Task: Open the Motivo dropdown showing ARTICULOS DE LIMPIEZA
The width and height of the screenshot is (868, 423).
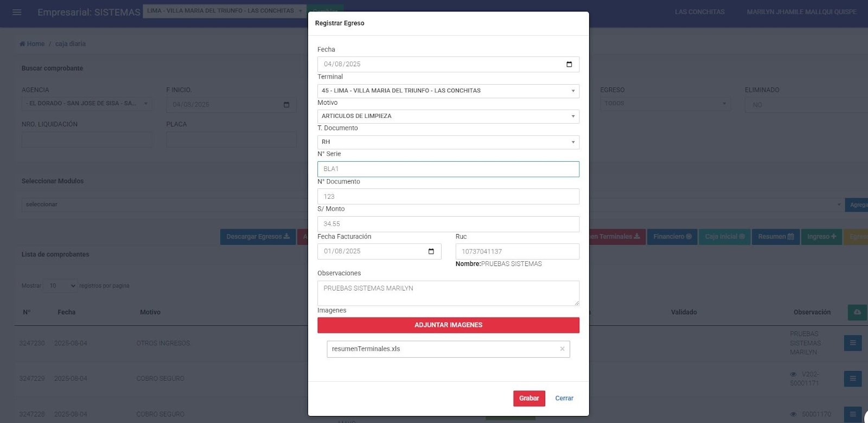Action: click(x=448, y=116)
